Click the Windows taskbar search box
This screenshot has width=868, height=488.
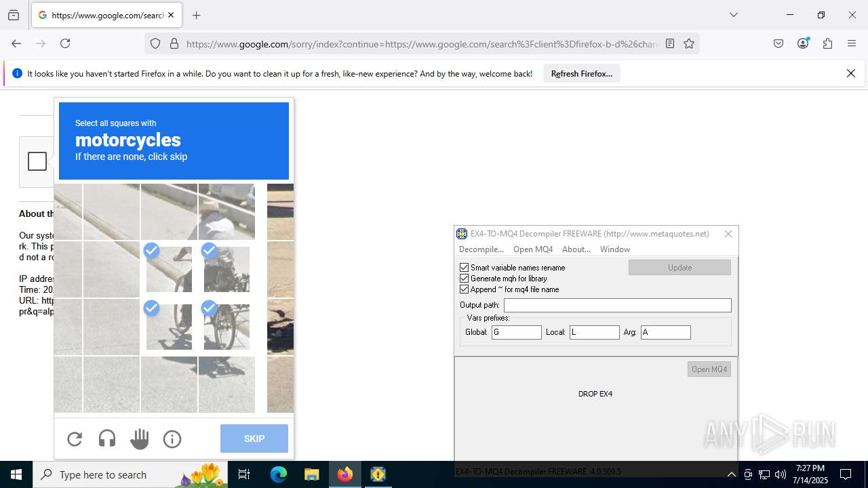132,474
